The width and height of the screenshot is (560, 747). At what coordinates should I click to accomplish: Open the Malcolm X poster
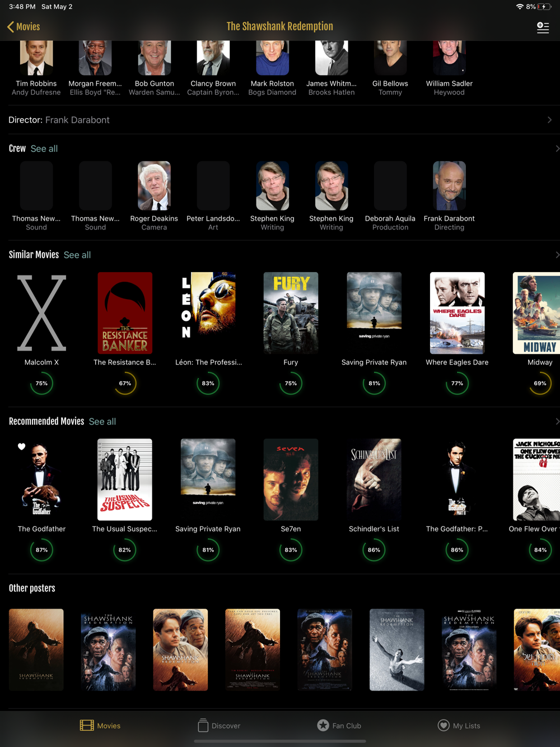tap(41, 313)
